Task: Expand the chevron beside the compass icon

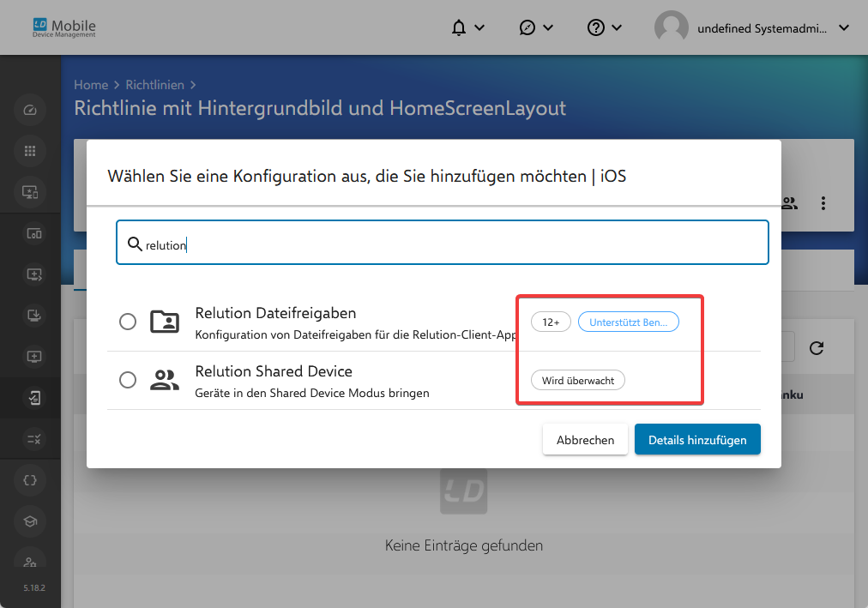Action: (548, 27)
